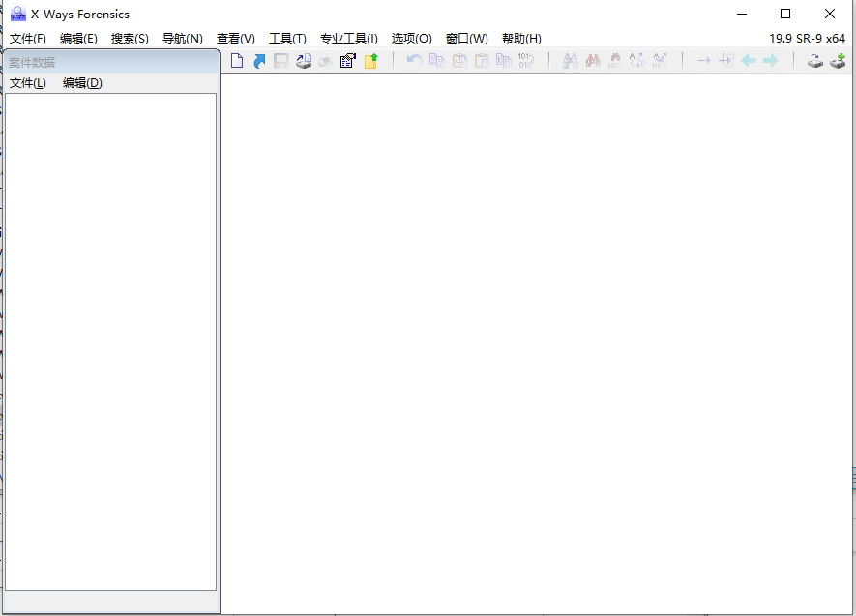The width and height of the screenshot is (856, 616).
Task: Click the Back left-arrow icon
Action: [x=749, y=61]
